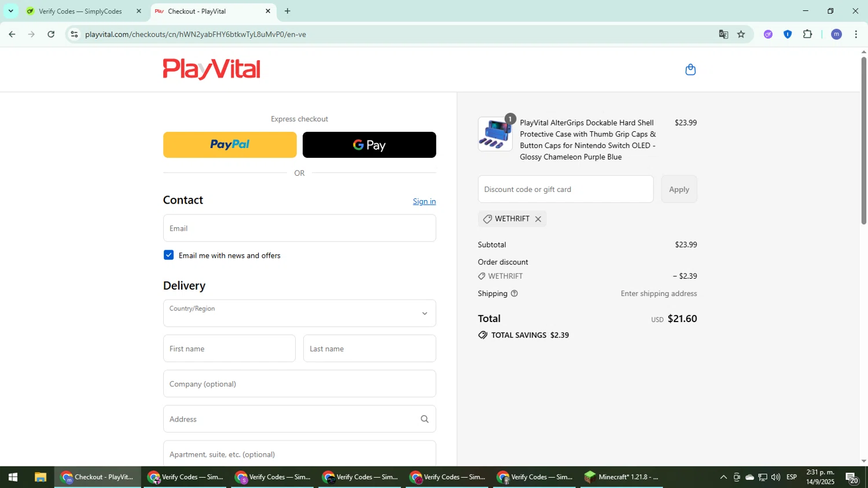Screen dimensions: 868x488
Task: Open the tab search dropdown arrow
Action: click(x=10, y=11)
